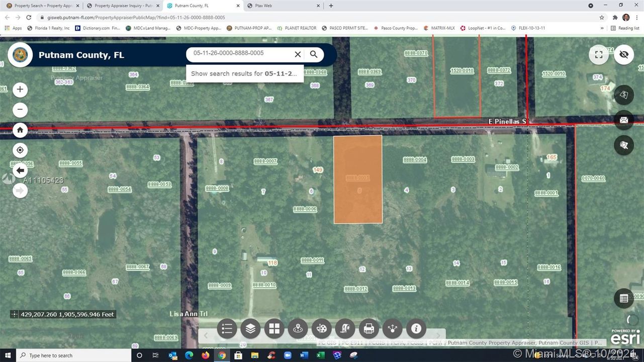Open a new browser tab
This screenshot has width=644, height=362.
coord(331,6)
